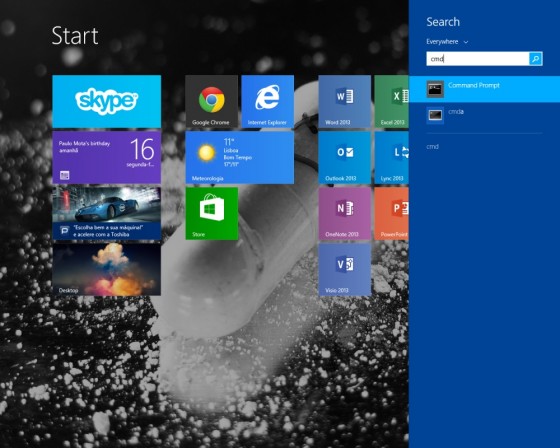Open Outlook 2013 tile
The height and width of the screenshot is (448, 560).
(x=344, y=158)
